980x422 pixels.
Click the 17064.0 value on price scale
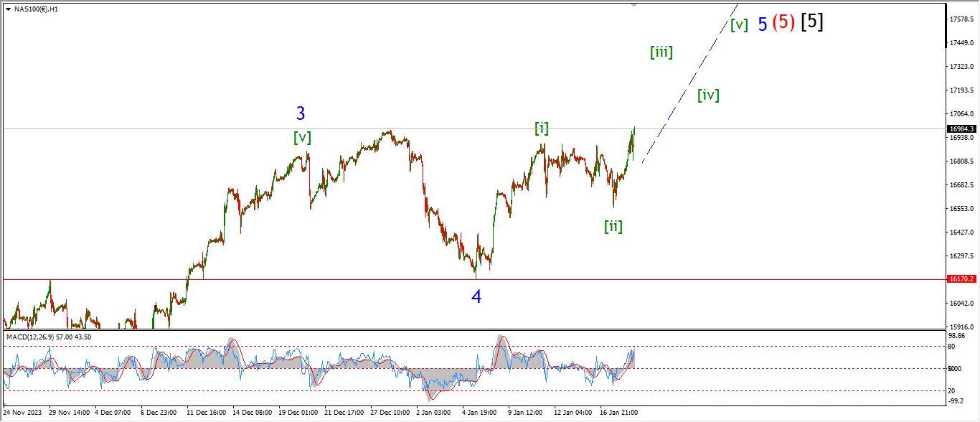960,114
